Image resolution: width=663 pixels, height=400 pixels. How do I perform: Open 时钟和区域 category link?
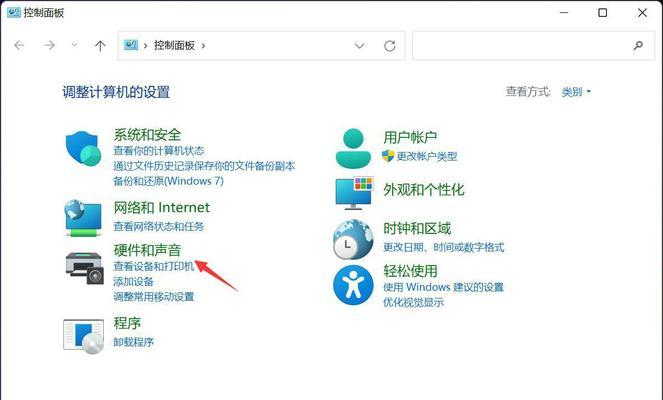[x=417, y=228]
